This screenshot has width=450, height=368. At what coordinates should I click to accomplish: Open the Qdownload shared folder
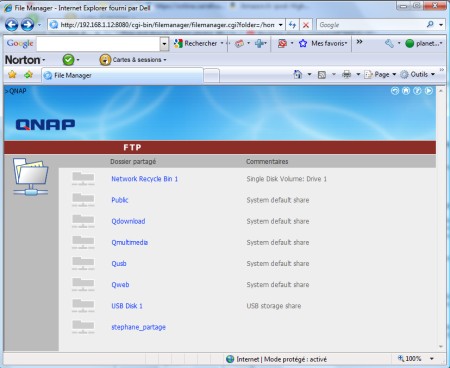pos(128,221)
